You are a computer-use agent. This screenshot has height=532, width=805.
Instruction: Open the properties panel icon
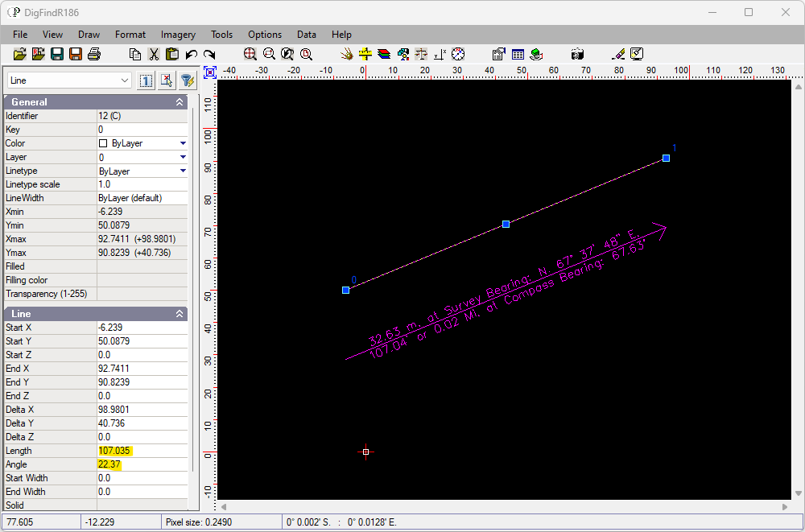click(x=499, y=54)
